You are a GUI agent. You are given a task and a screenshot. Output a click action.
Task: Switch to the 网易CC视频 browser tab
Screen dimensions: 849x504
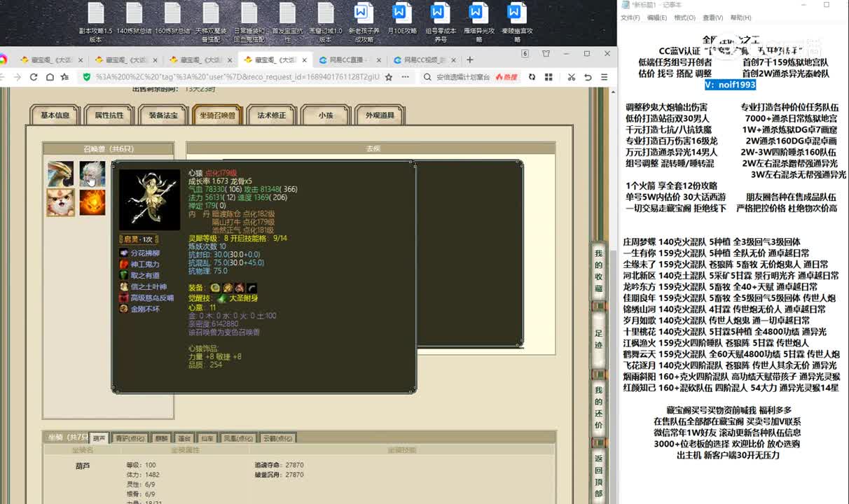pyautogui.click(x=424, y=60)
